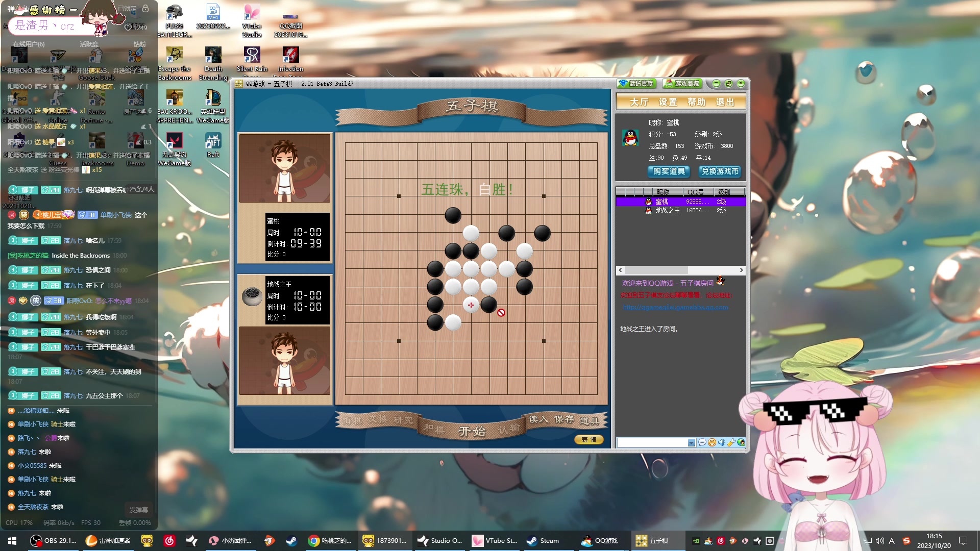Click the 保存 save game button
Viewport: 980px width, 551px height.
[563, 419]
